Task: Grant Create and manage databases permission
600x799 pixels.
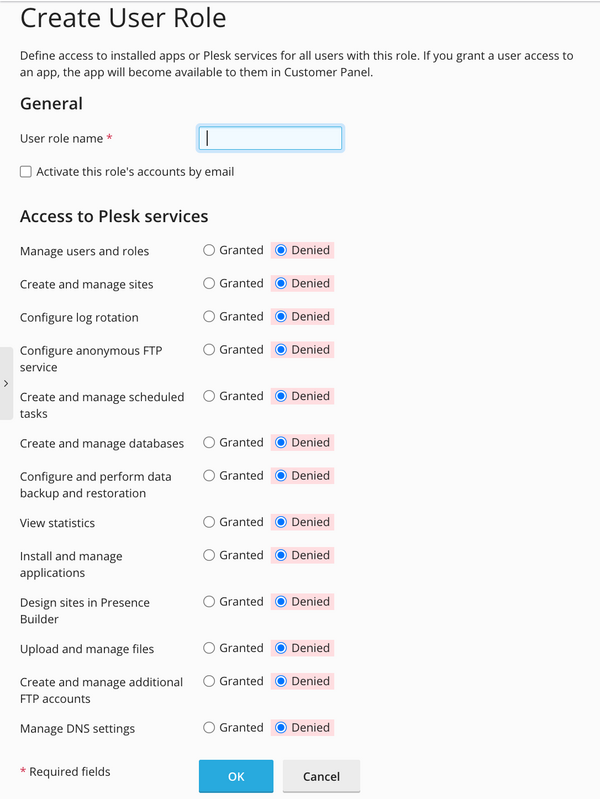Action: tap(209, 442)
